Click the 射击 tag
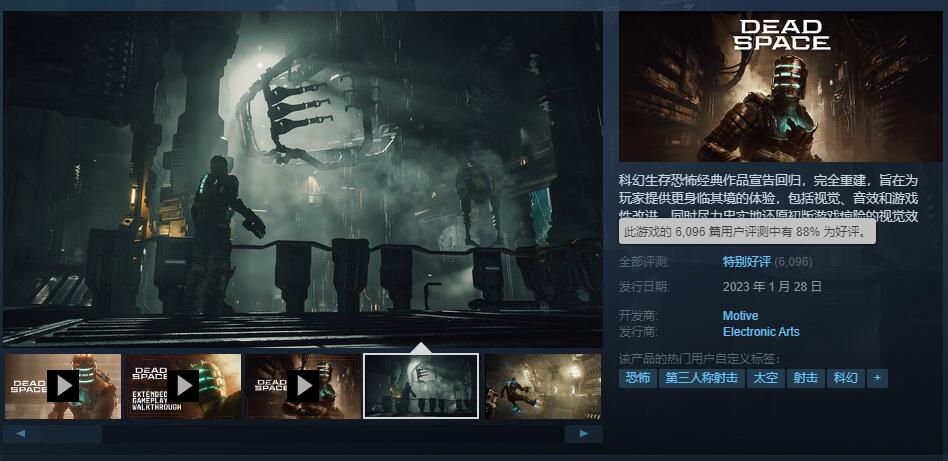The width and height of the screenshot is (948, 461). tap(806, 378)
